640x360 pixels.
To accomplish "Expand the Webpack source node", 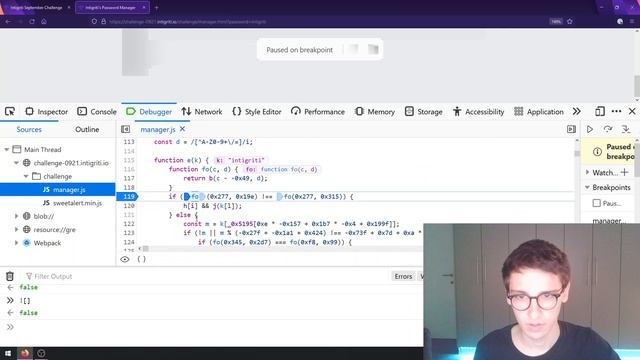I will pyautogui.click(x=16, y=243).
